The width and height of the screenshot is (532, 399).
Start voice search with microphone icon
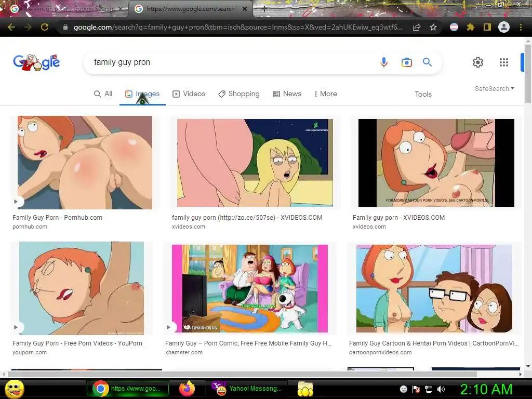point(384,62)
